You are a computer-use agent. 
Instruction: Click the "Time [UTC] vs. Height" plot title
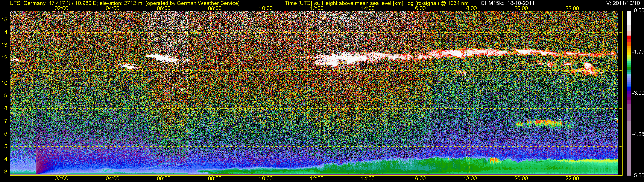(377, 3)
